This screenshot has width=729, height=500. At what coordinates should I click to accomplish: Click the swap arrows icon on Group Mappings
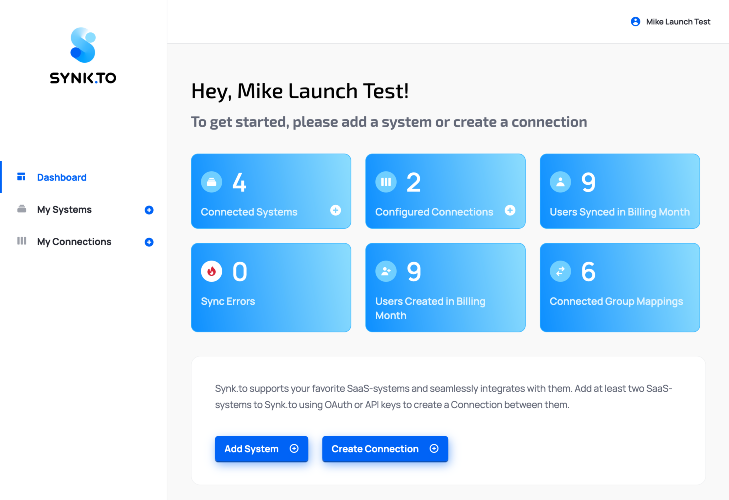pyautogui.click(x=560, y=271)
